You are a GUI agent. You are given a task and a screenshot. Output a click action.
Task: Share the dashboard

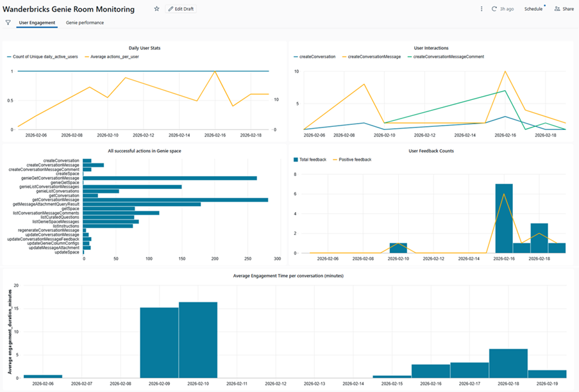point(564,9)
